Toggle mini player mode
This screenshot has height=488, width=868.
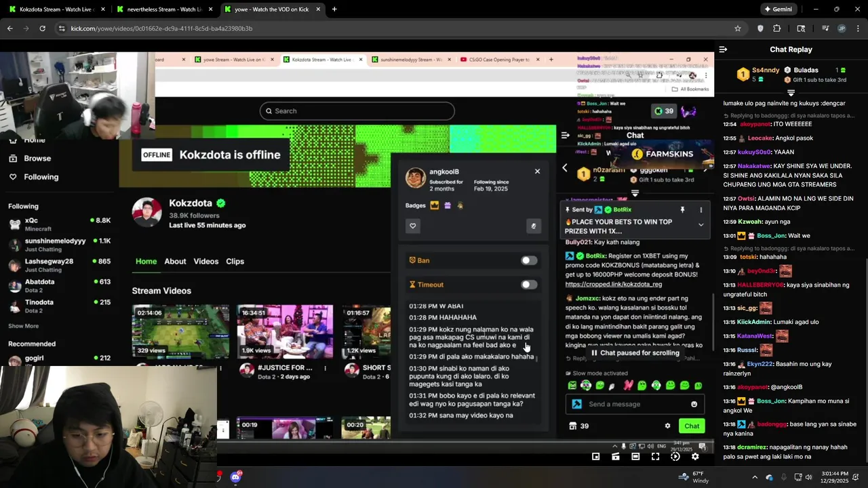tap(595, 457)
